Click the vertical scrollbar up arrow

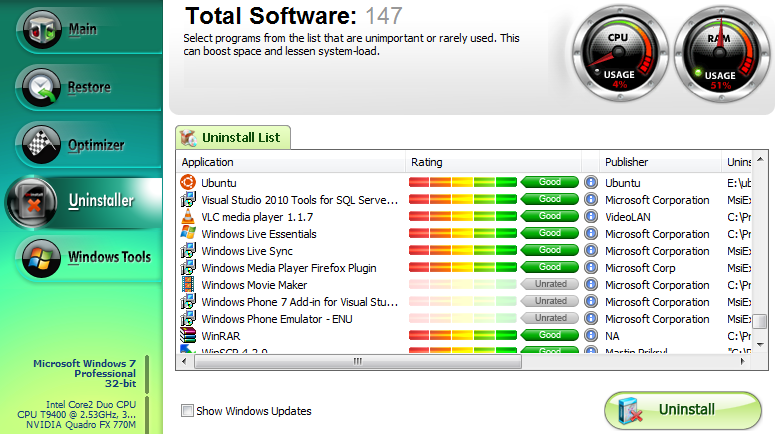(760, 160)
